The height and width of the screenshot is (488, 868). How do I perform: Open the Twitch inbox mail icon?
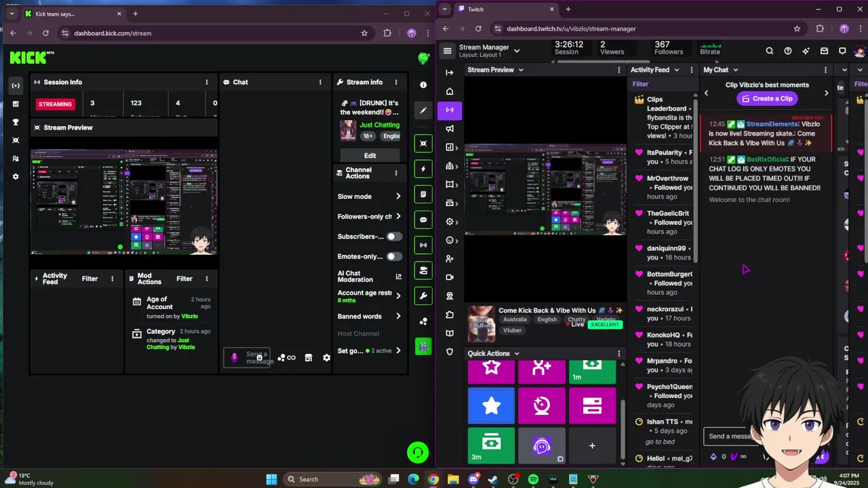825,51
